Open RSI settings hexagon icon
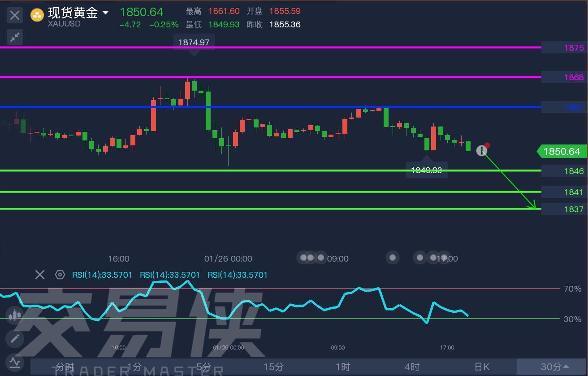588x376 pixels. [x=60, y=275]
